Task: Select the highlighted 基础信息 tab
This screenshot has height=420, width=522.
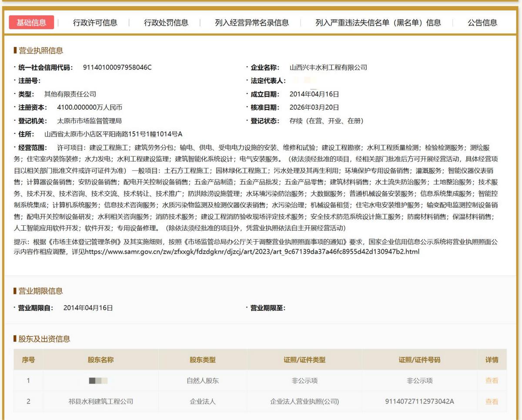Action: click(31, 23)
